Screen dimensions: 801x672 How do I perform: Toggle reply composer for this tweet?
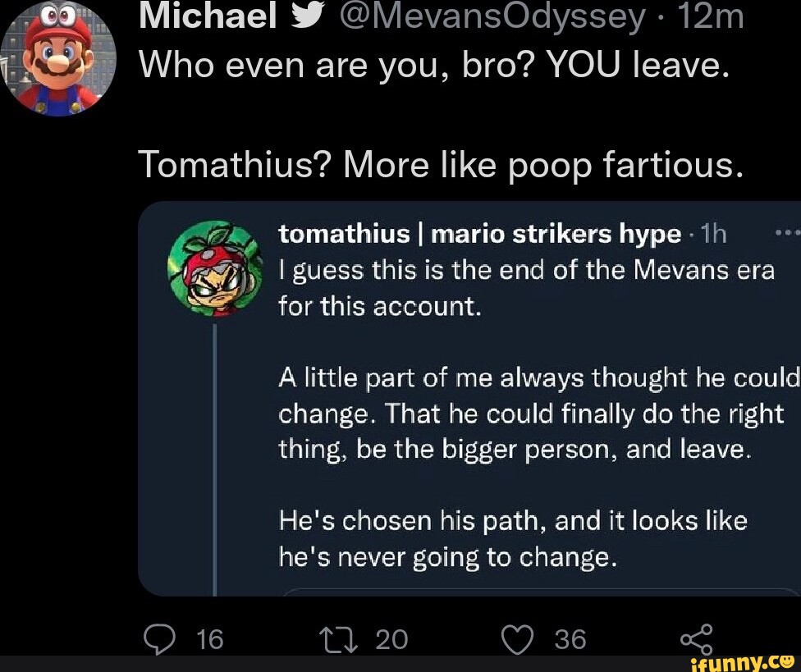click(160, 638)
